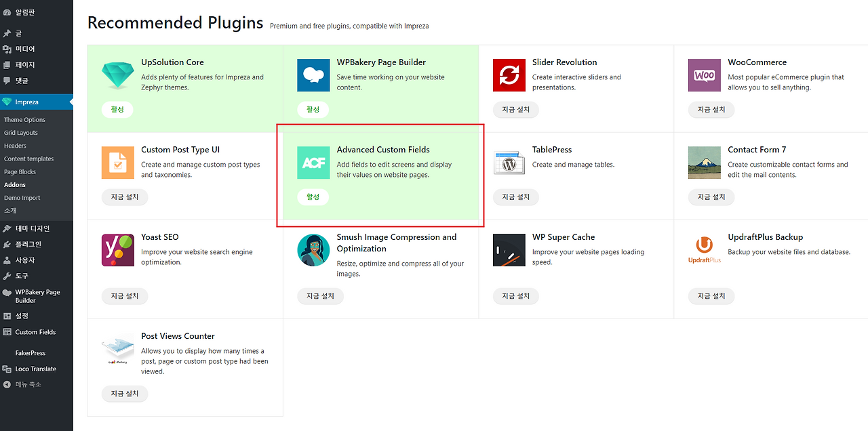
Task: Click the TablePress plugin icon
Action: (x=509, y=163)
